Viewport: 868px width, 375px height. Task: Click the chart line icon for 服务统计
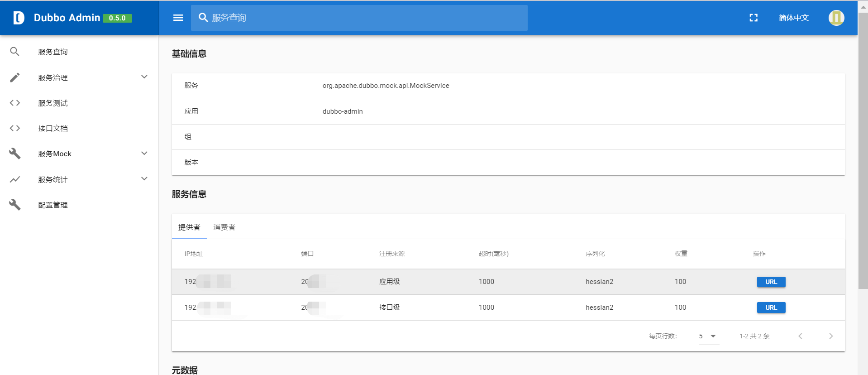pos(15,179)
